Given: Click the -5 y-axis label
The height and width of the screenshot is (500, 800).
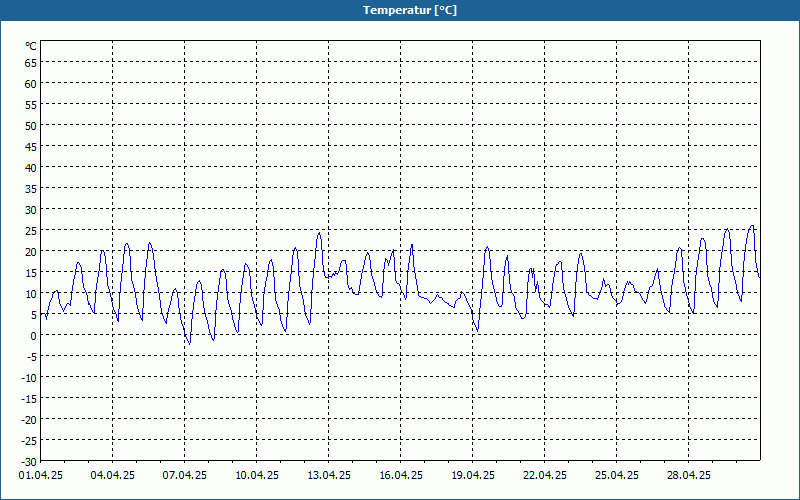Looking at the screenshot, I should (32, 357).
